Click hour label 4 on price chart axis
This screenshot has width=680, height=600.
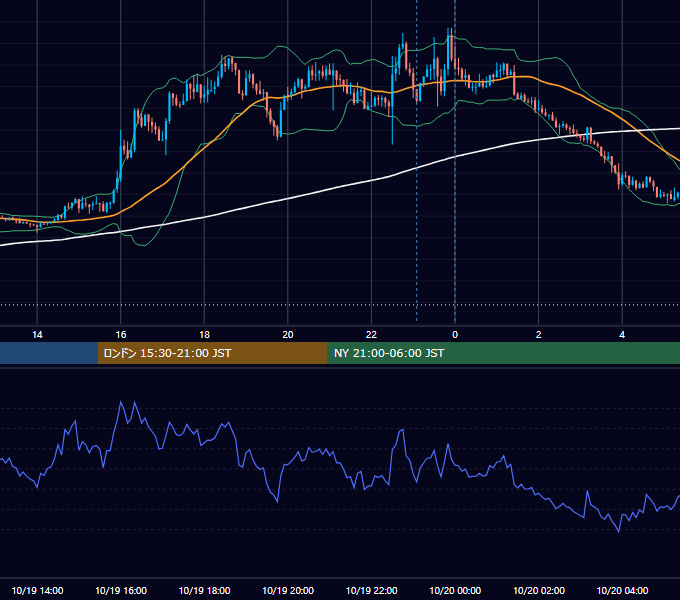(622, 335)
